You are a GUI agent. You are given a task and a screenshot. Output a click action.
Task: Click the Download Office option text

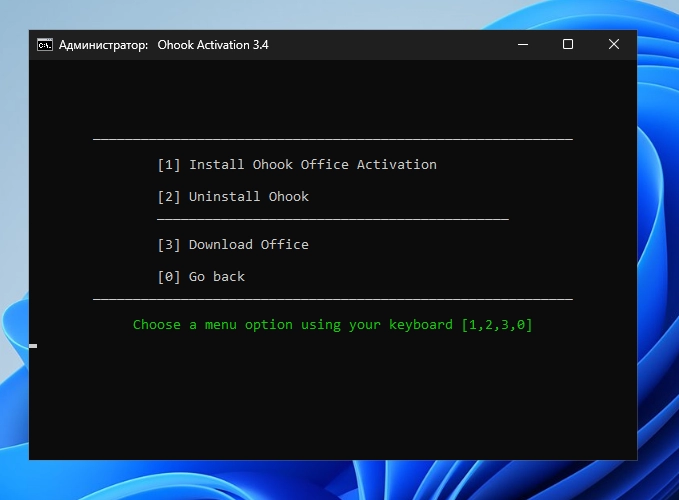click(248, 244)
